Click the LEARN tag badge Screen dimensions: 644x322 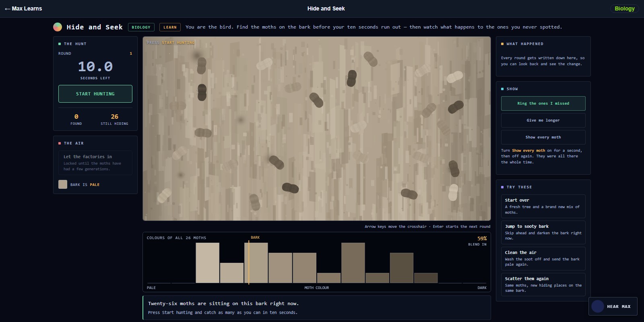(x=170, y=27)
